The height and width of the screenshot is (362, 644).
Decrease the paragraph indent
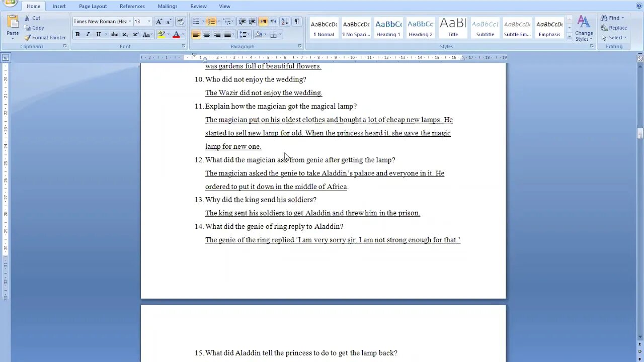pos(242,21)
